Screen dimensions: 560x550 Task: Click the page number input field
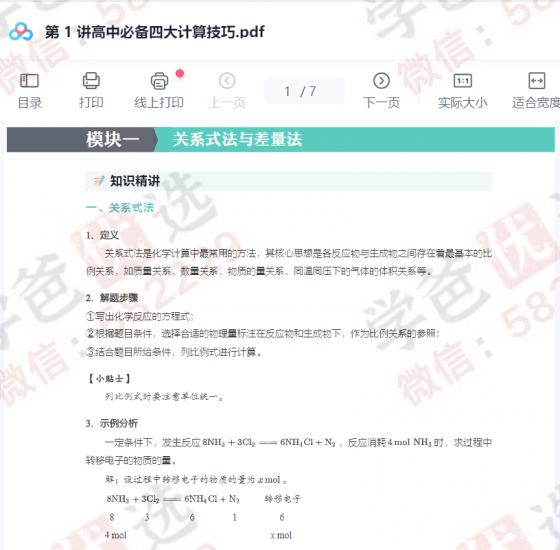pyautogui.click(x=304, y=91)
